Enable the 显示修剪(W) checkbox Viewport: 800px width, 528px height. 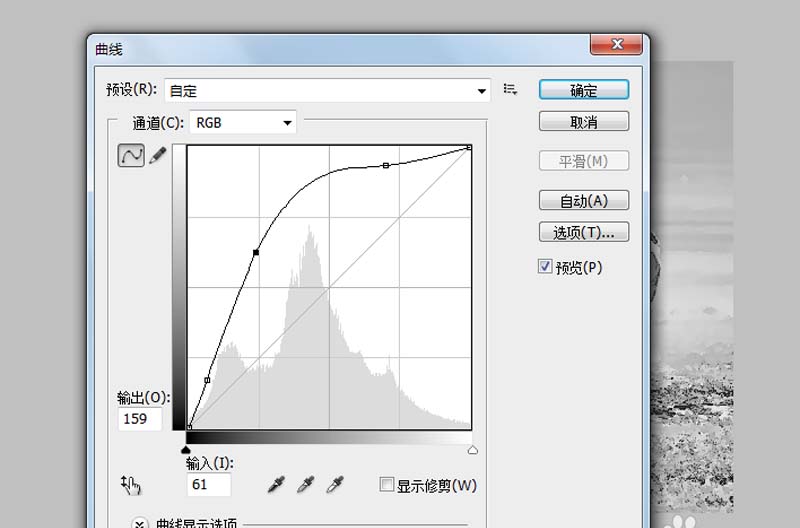[387, 486]
